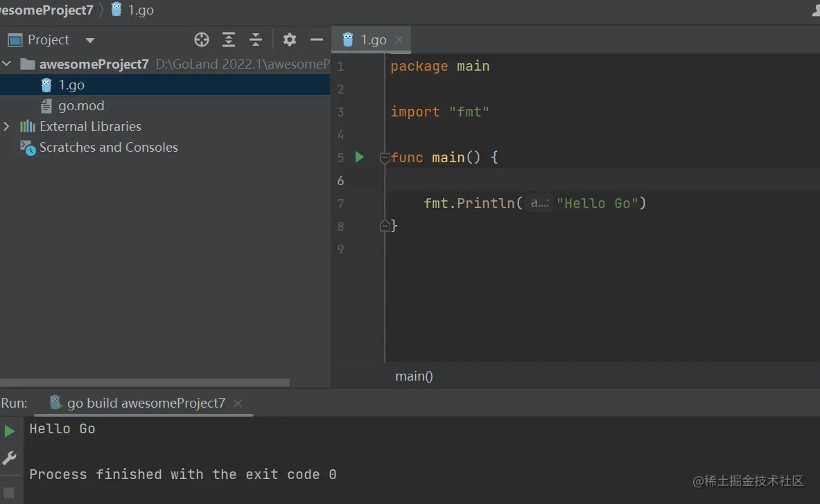Collapse the awesomeProject7 folder
The width and height of the screenshot is (820, 504).
(x=7, y=64)
